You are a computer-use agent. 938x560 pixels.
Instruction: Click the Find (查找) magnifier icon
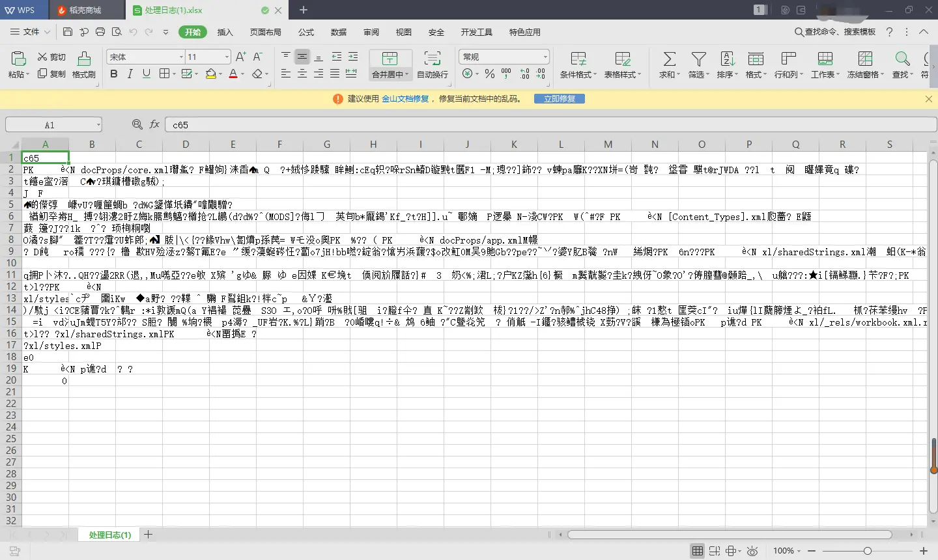[902, 59]
